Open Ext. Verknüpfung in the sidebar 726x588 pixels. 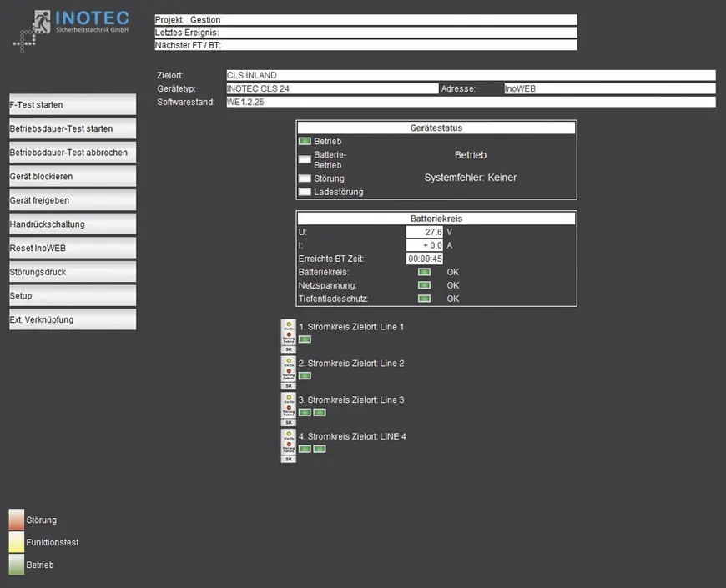click(x=73, y=319)
